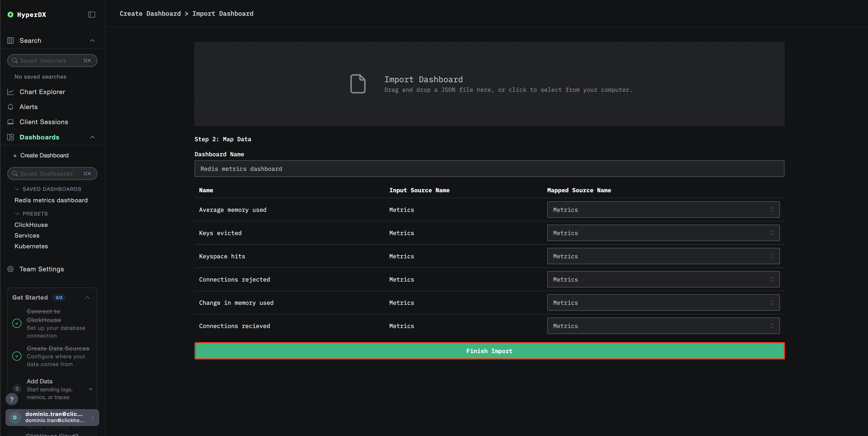The width and height of the screenshot is (868, 436).
Task: Collapse the sidebar using the panel icon
Action: [91, 14]
